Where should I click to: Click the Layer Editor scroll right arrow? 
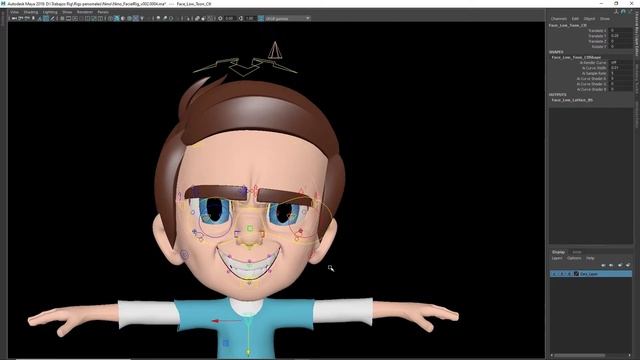pos(629,356)
